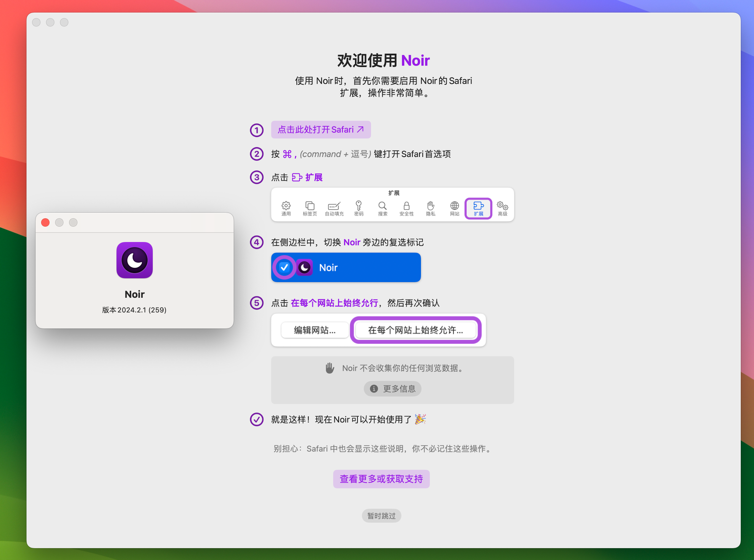Click the 扩展 title of toolbar illustration
This screenshot has width=754, height=560.
[394, 193]
